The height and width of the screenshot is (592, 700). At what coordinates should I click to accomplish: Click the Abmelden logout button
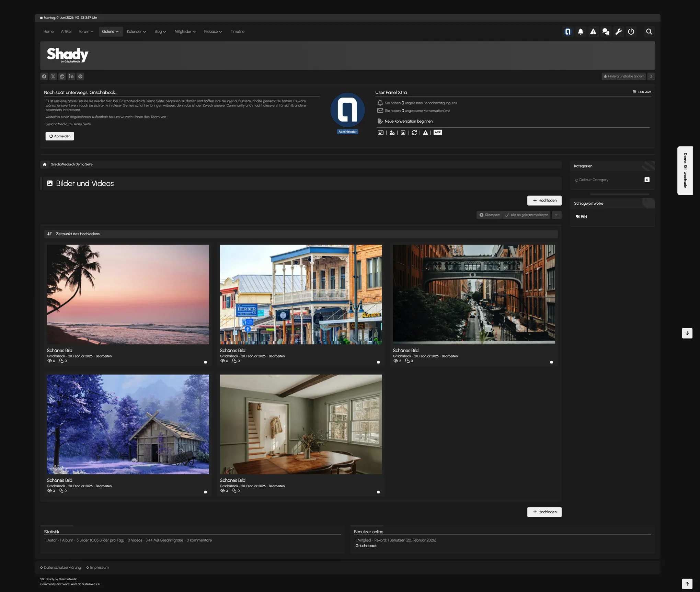60,136
